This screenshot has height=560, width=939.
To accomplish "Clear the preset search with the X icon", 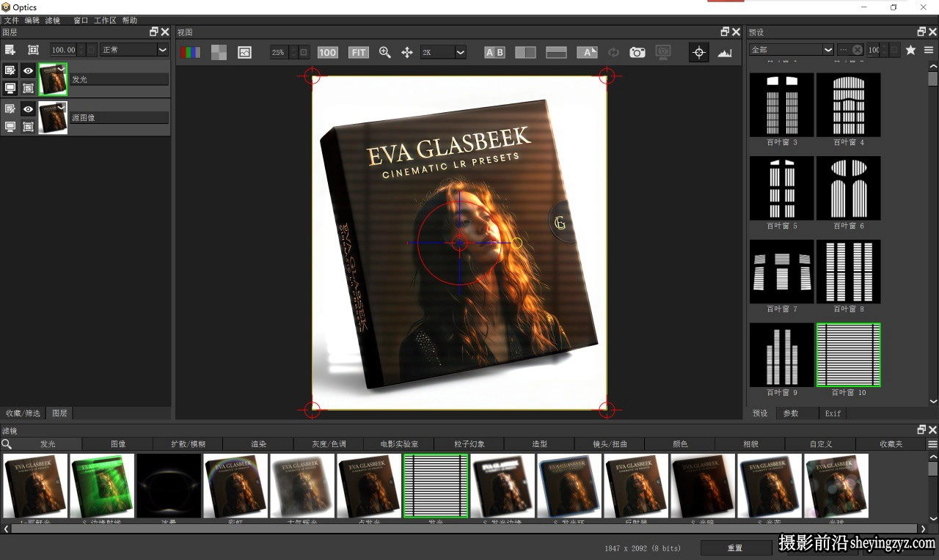I will pyautogui.click(x=858, y=50).
